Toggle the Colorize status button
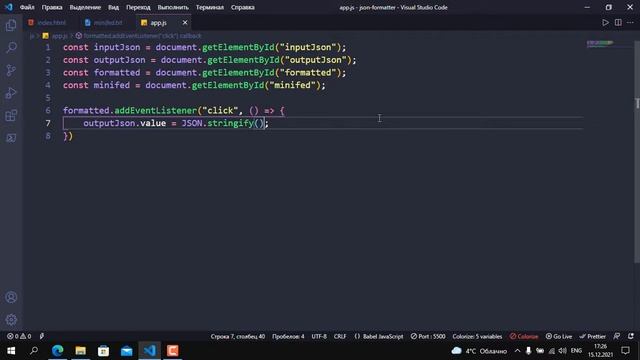The image size is (640, 360). 524,336
